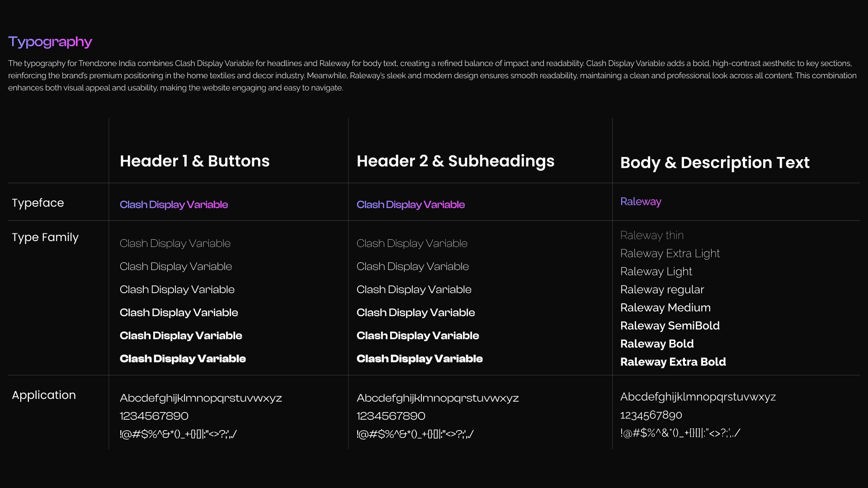Viewport: 868px width, 488px height.
Task: Click the Header 1 & Buttons column heading
Action: click(x=194, y=161)
